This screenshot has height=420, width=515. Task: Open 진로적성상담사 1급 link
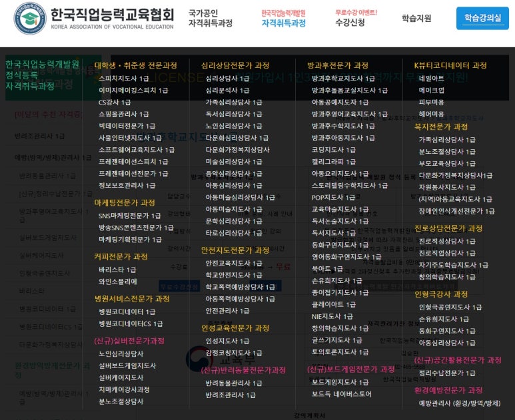pyautogui.click(x=446, y=241)
